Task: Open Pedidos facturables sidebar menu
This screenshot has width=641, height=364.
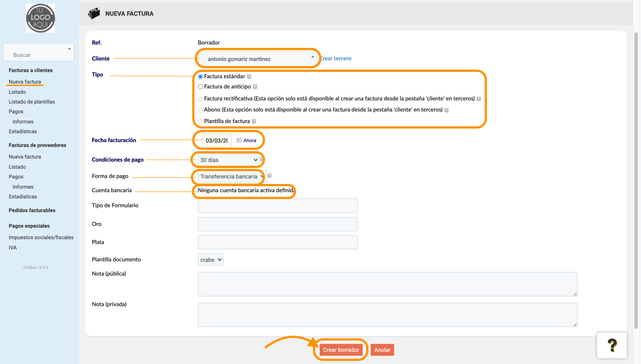Action: (32, 210)
